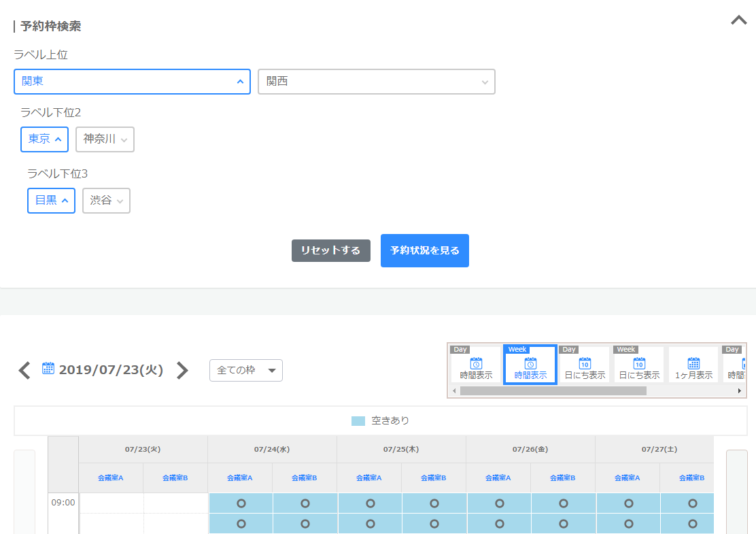Screen dimensions: 756x534
Task: Click the リセットする button
Action: [x=330, y=250]
